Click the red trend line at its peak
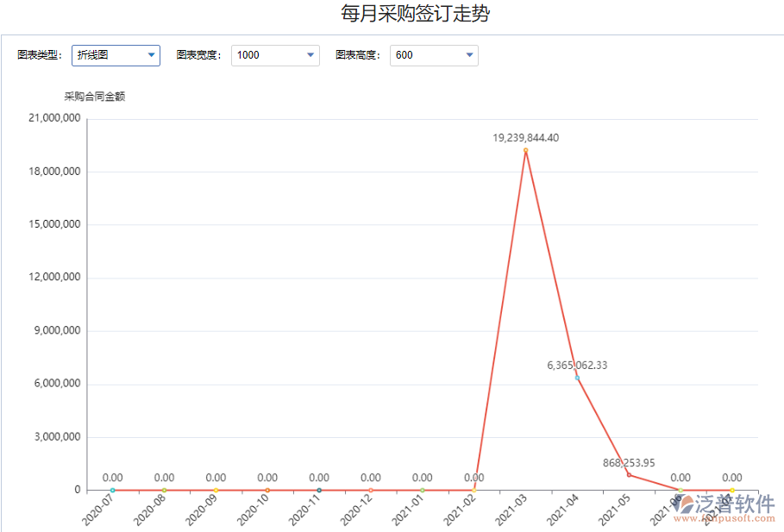Screen dimensions: 784x532 [524, 155]
